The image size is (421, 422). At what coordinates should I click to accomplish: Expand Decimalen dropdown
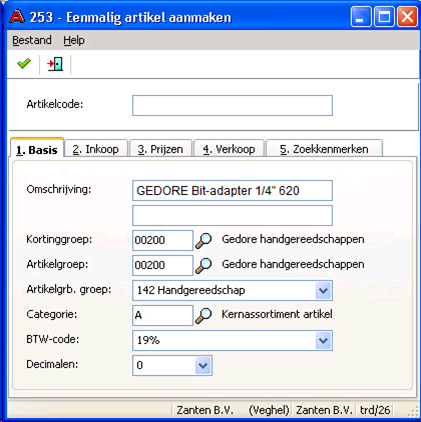(x=203, y=365)
